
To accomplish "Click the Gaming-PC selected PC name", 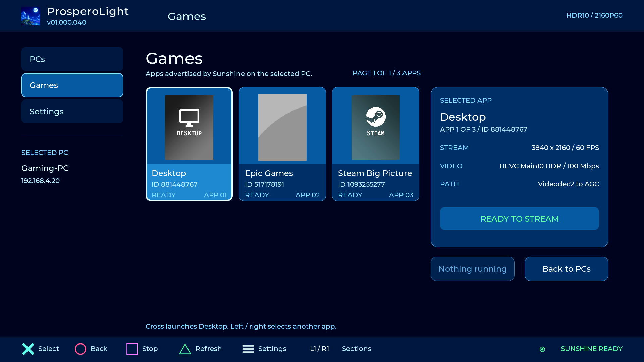I will [45, 168].
